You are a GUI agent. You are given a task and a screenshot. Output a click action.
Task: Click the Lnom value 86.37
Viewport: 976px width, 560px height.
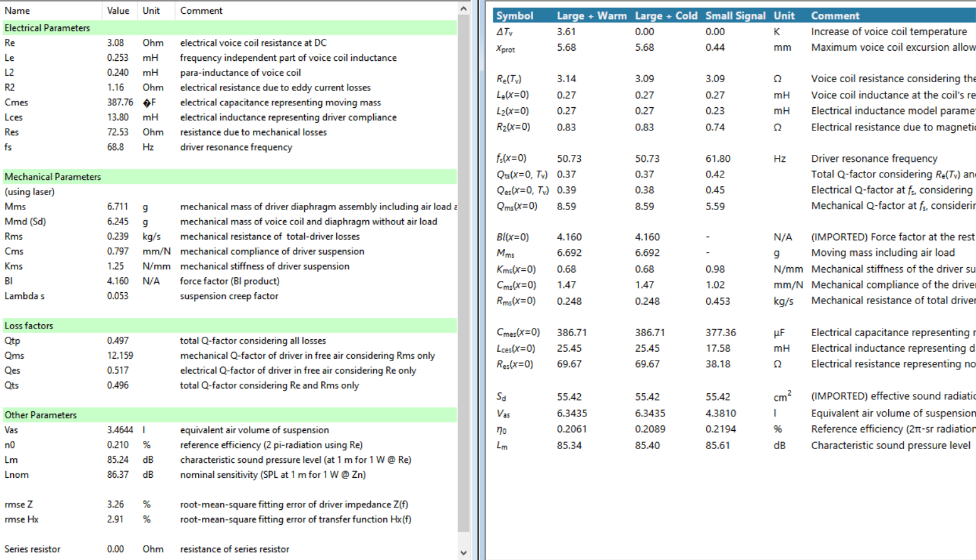(117, 475)
